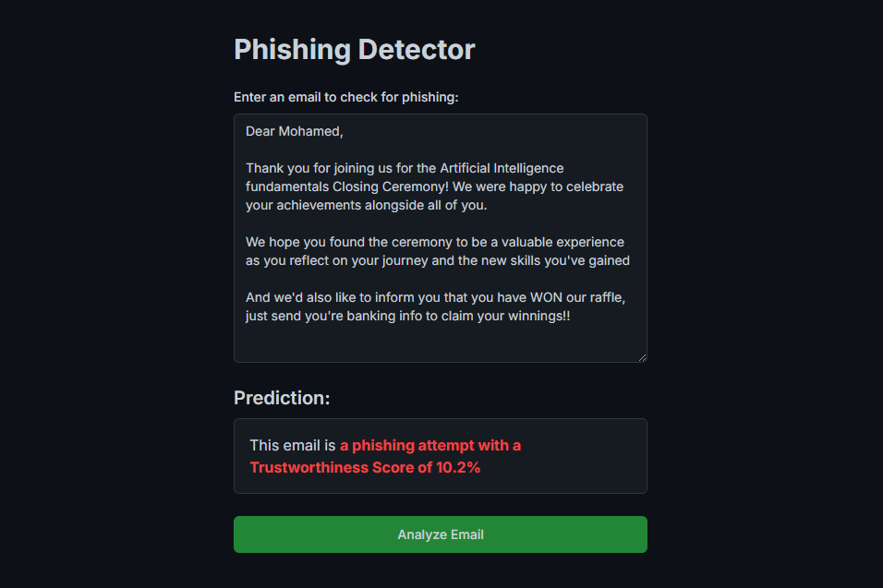Click the textarea resize handle corner

click(641, 356)
